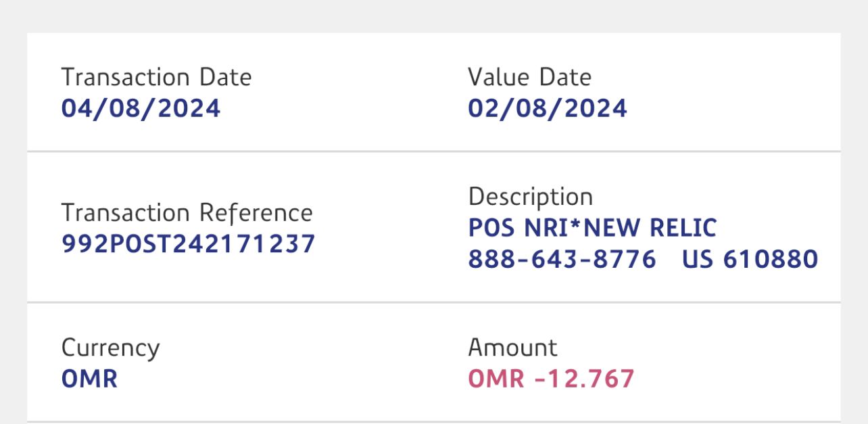Select the value date 02/08/2024
The image size is (868, 424).
point(548,108)
